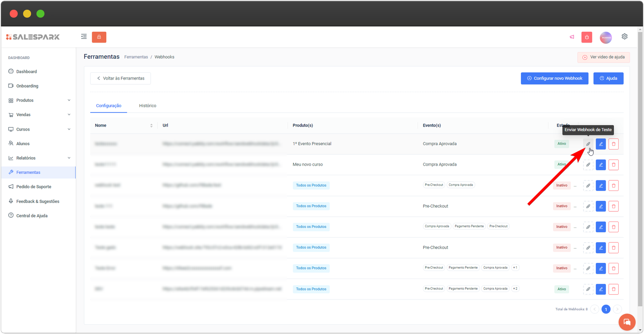This screenshot has width=644, height=334.
Task: Expand the Vendas sidebar menu
Action: [39, 115]
